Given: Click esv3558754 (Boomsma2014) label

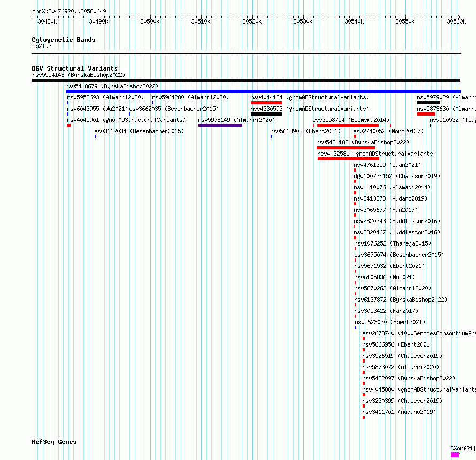Looking at the screenshot, I should [351, 120].
